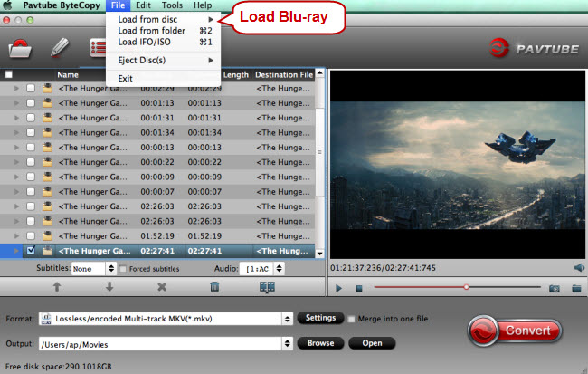Image resolution: width=588 pixels, height=374 pixels.
Task: Expand the selected 02:27:41 title row
Action: [16, 251]
